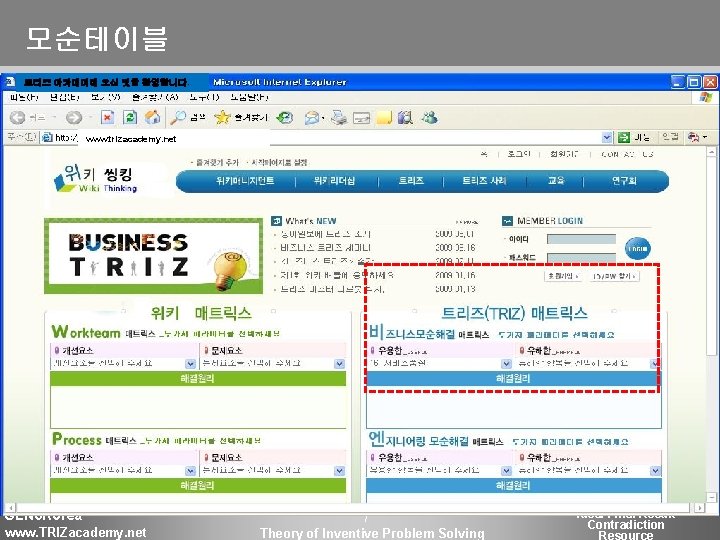Click the round blue LOGIN button
Viewport: 720px width, 540px height.
(x=638, y=248)
